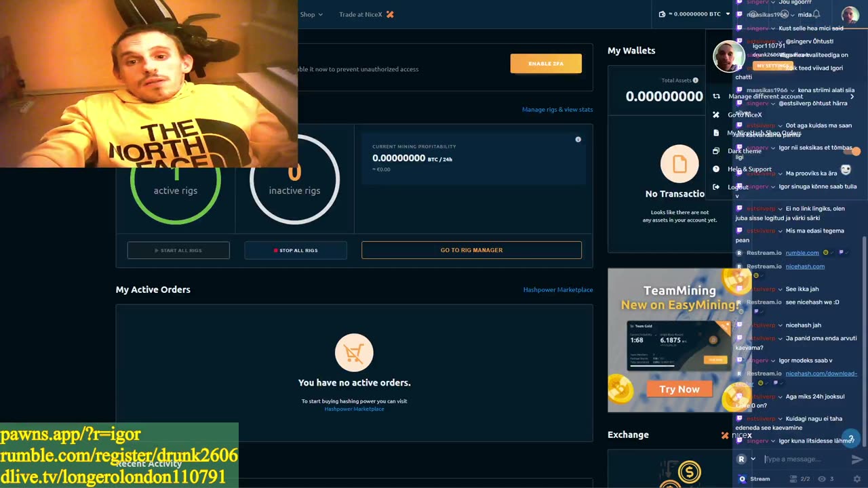Expand dropdown on 'See ikka jah' message
The height and width of the screenshot is (488, 868).
tap(780, 289)
